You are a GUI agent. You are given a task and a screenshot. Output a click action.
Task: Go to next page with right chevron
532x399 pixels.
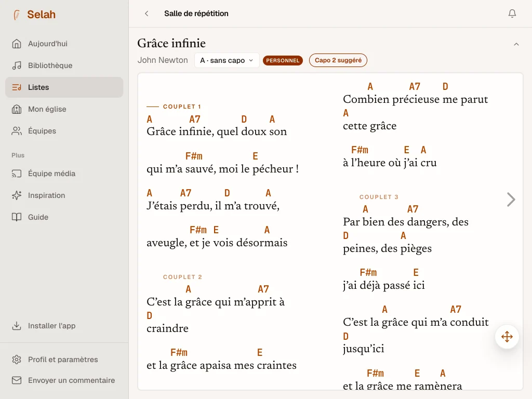click(x=511, y=199)
